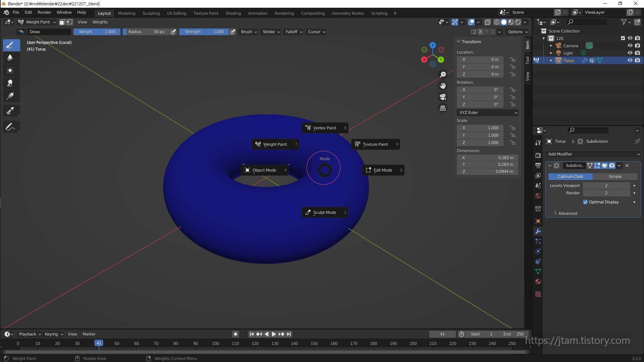Expand the Advanced subdivision section

pos(568,214)
